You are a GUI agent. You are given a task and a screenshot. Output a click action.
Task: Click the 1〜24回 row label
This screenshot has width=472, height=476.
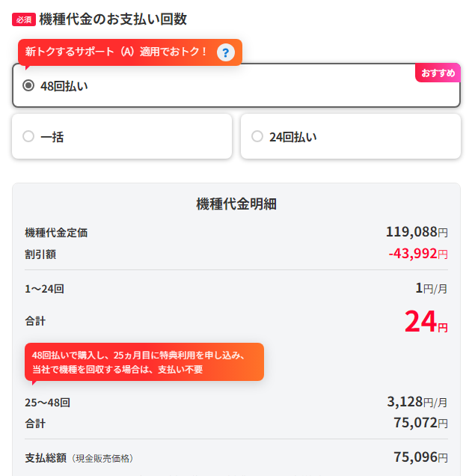tap(44, 289)
